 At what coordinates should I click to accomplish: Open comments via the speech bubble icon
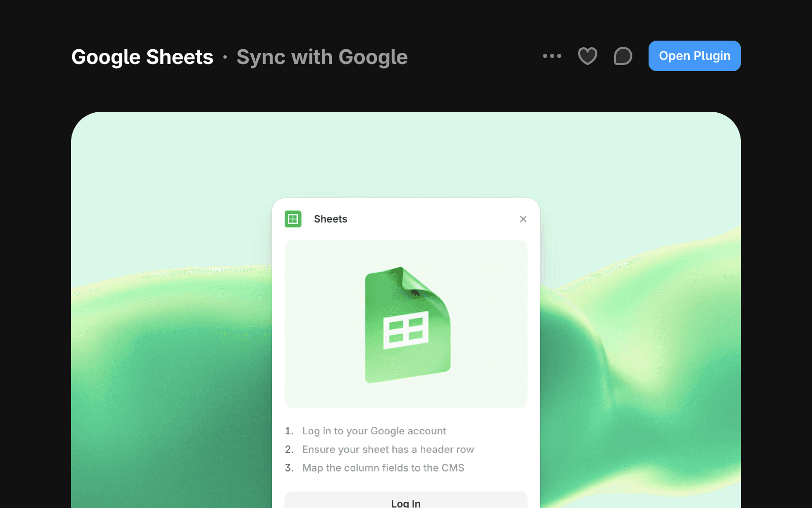pos(623,56)
